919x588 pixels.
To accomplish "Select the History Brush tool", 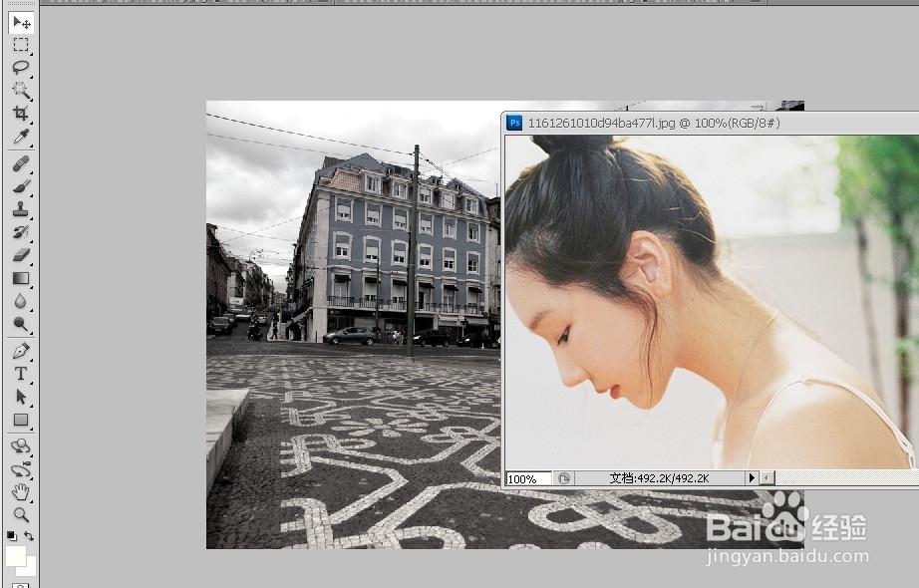I will 21,232.
